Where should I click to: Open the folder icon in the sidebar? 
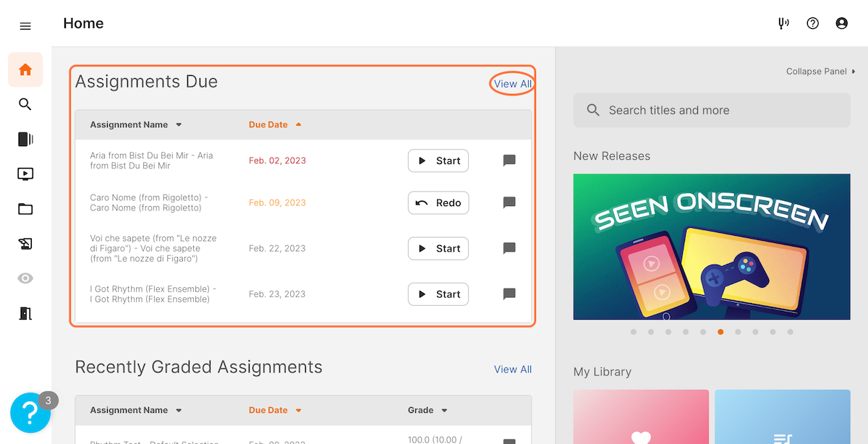(25, 209)
